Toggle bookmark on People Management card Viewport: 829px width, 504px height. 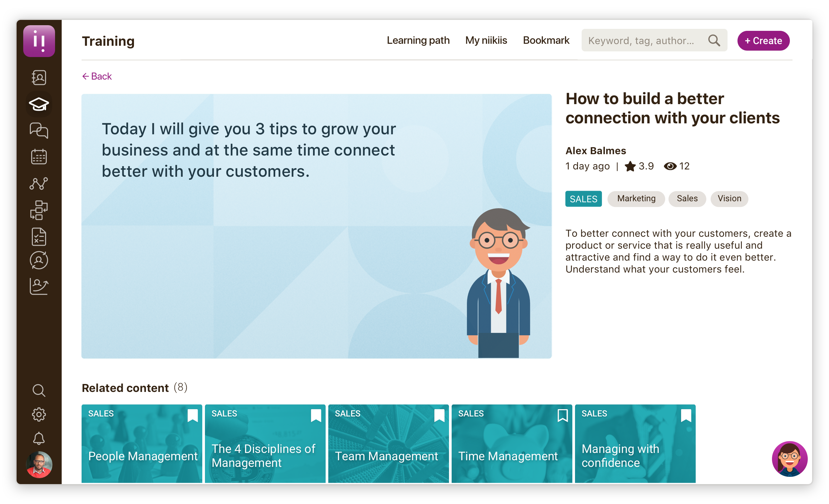192,415
